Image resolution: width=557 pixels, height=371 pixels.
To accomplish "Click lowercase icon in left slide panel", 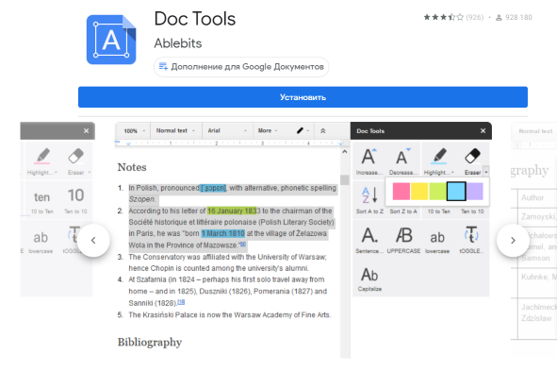I will point(40,237).
